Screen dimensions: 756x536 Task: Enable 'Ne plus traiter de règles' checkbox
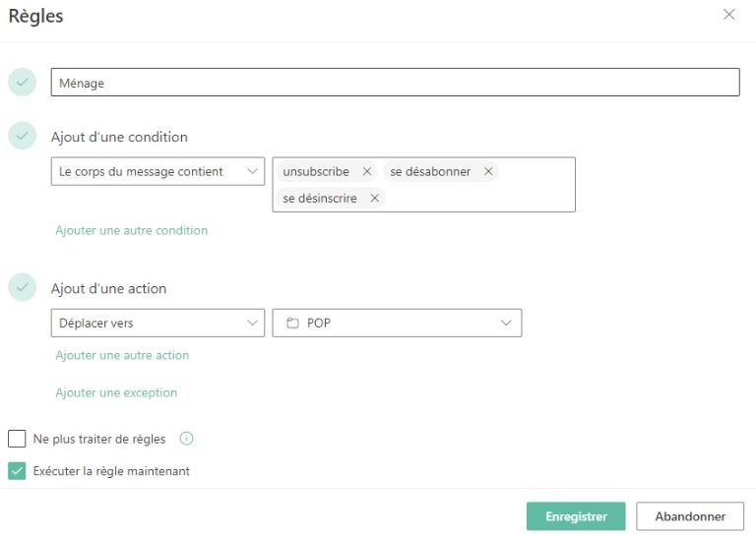[x=17, y=439]
